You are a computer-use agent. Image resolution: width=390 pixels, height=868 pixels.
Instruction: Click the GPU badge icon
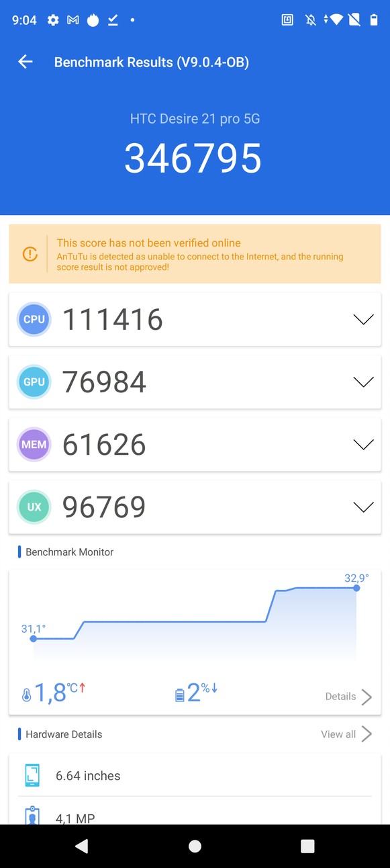34,382
